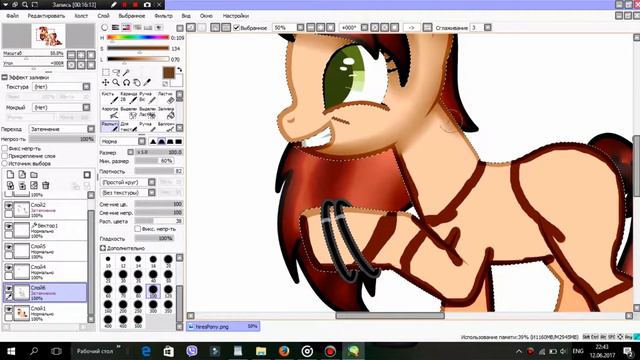
Task: Select Источник выбора radio option
Action: click(5, 163)
